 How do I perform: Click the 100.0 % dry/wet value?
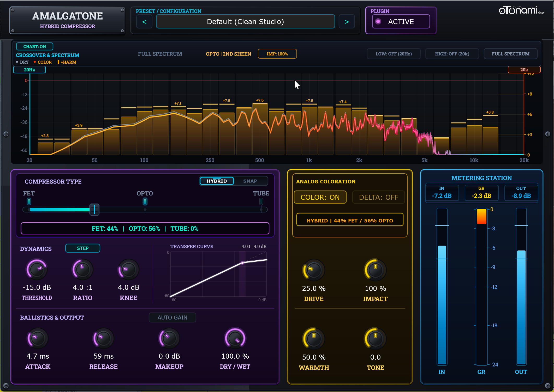(x=235, y=356)
